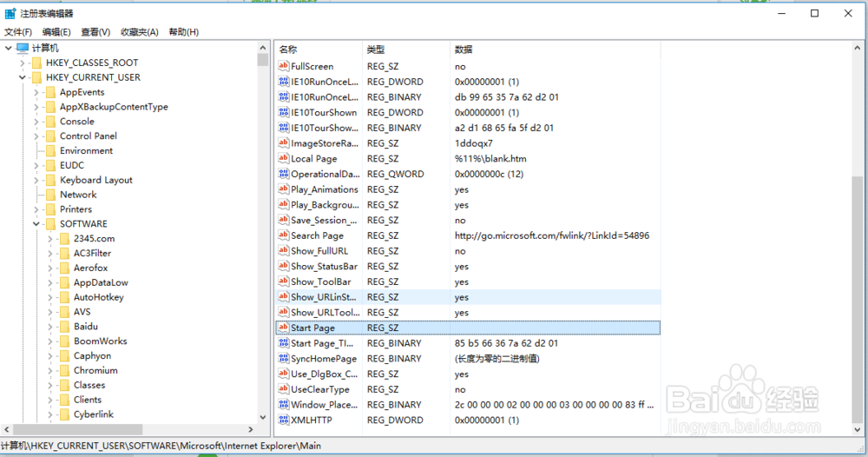Select the BoomWorks key
This screenshot has width=868, height=457.
pos(100,341)
